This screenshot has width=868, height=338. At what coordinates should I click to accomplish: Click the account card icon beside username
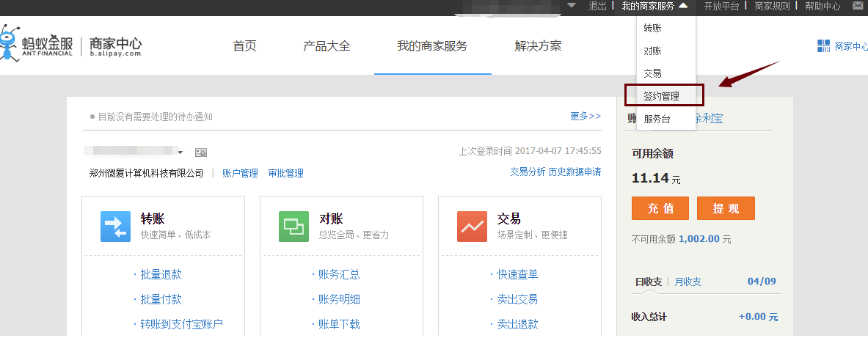tap(201, 152)
